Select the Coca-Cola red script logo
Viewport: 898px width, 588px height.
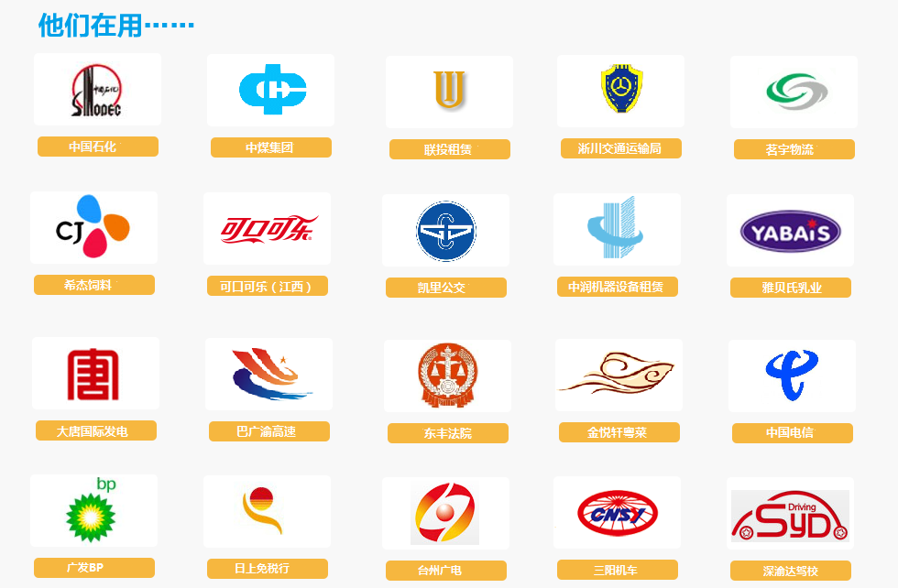[268, 229]
